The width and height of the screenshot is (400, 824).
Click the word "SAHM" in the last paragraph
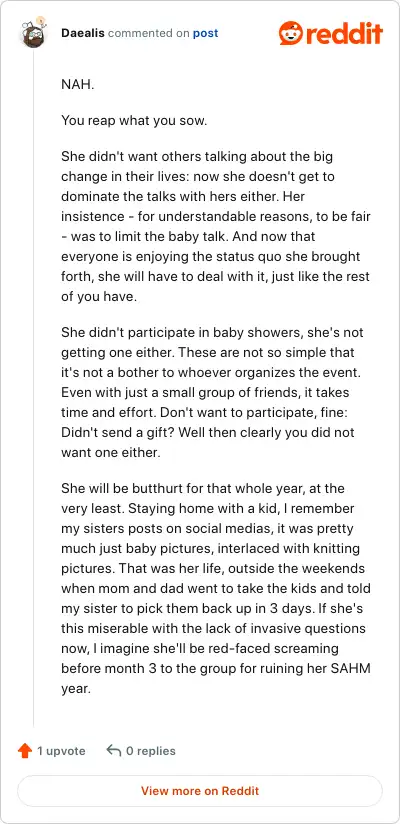tap(354, 668)
